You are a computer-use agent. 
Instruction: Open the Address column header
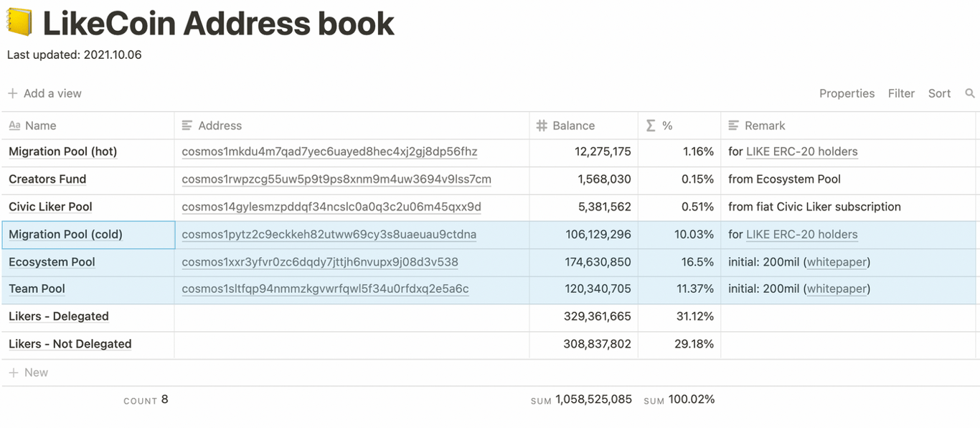pos(352,126)
